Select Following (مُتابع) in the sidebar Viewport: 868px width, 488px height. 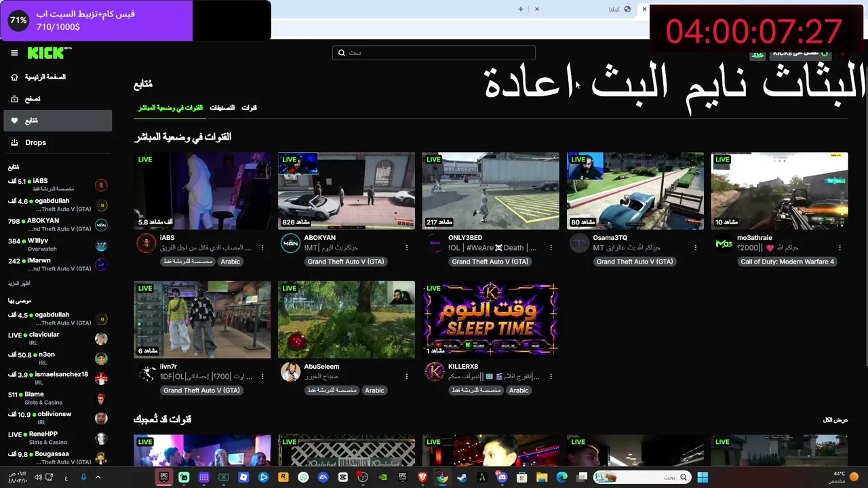pos(58,121)
